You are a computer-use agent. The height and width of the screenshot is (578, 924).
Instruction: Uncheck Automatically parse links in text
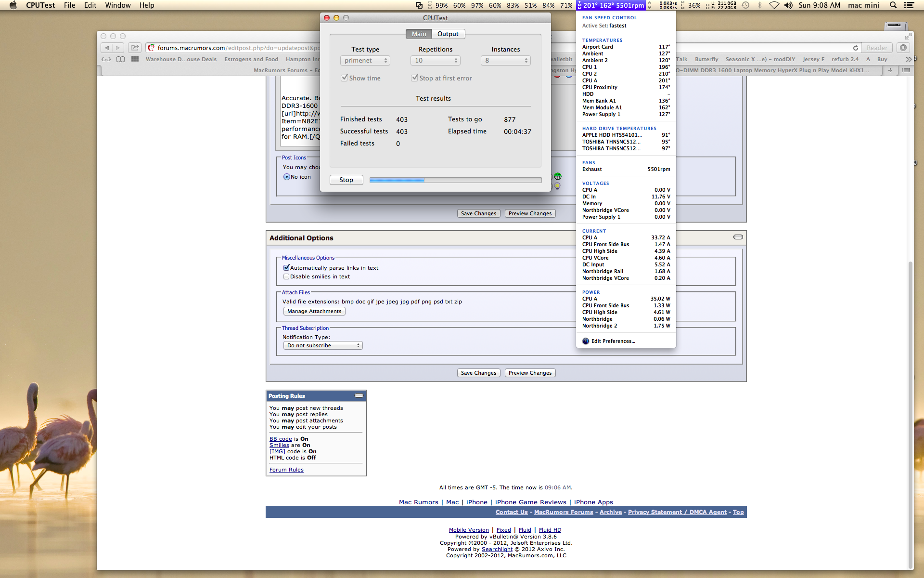point(286,268)
